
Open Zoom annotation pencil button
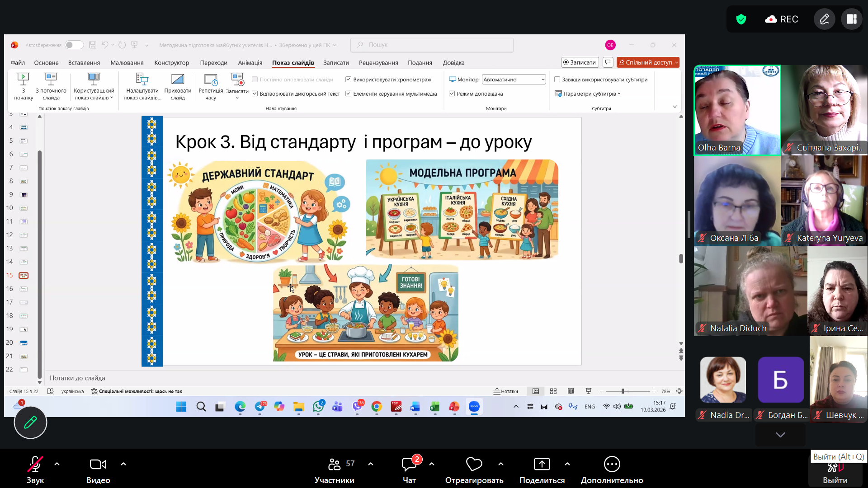30,422
